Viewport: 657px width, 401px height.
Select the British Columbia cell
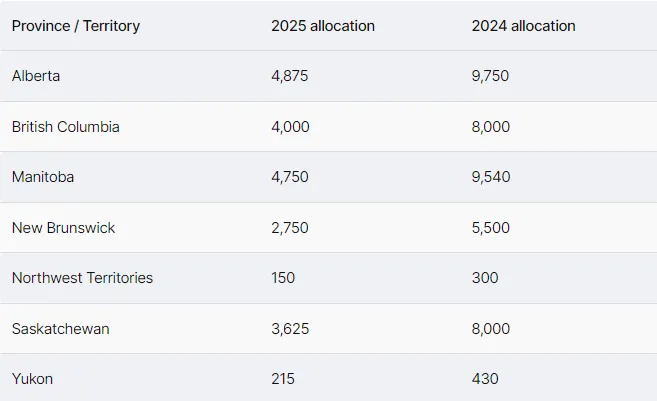coord(65,127)
